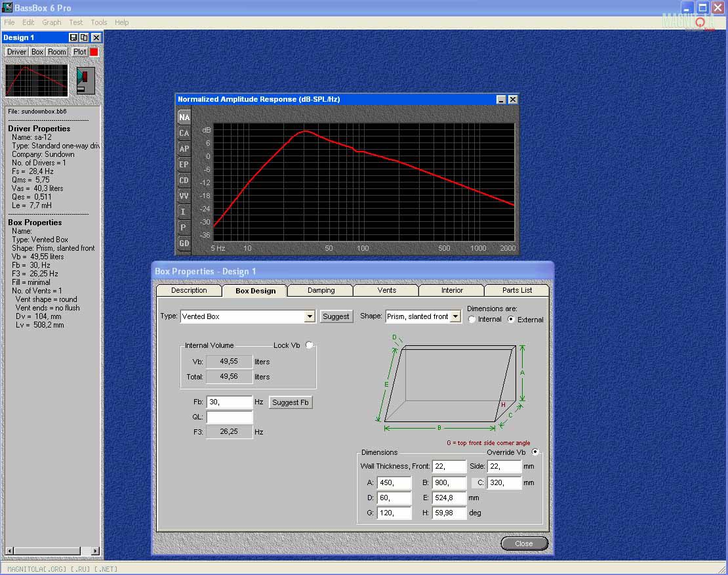Click the 'File: sundownbox.bb6' text
Viewport: 728px width, 575px height.
(x=37, y=112)
